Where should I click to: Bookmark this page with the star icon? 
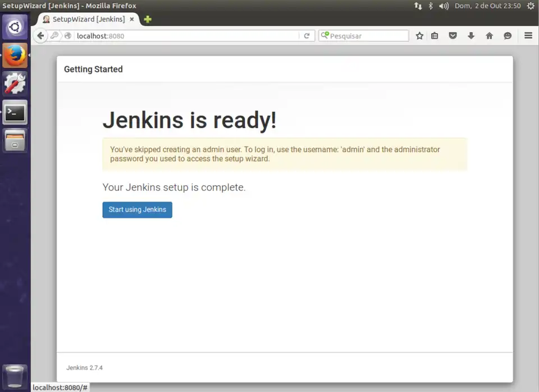coord(419,35)
